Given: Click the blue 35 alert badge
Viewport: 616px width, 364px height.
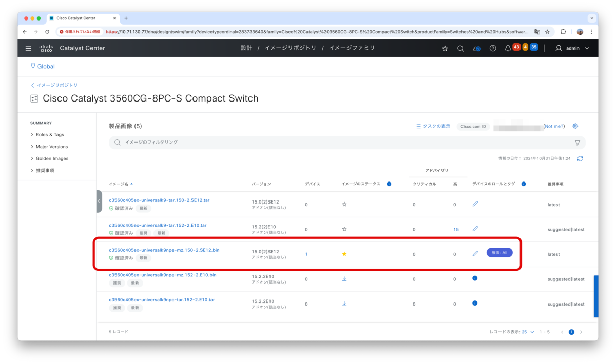Looking at the screenshot, I should 534,47.
